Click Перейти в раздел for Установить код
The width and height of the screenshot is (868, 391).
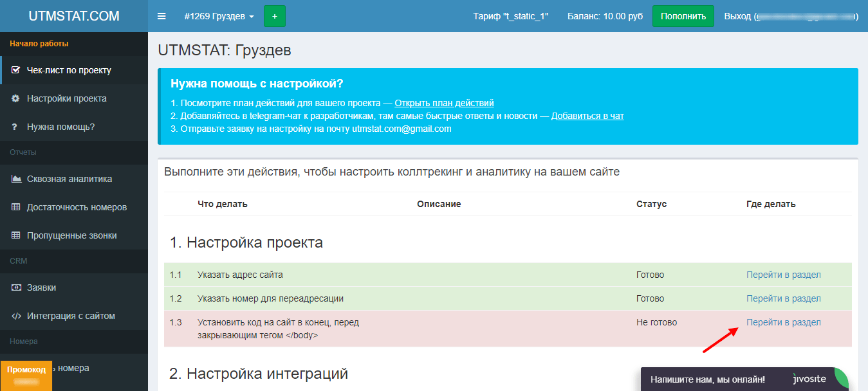click(783, 322)
